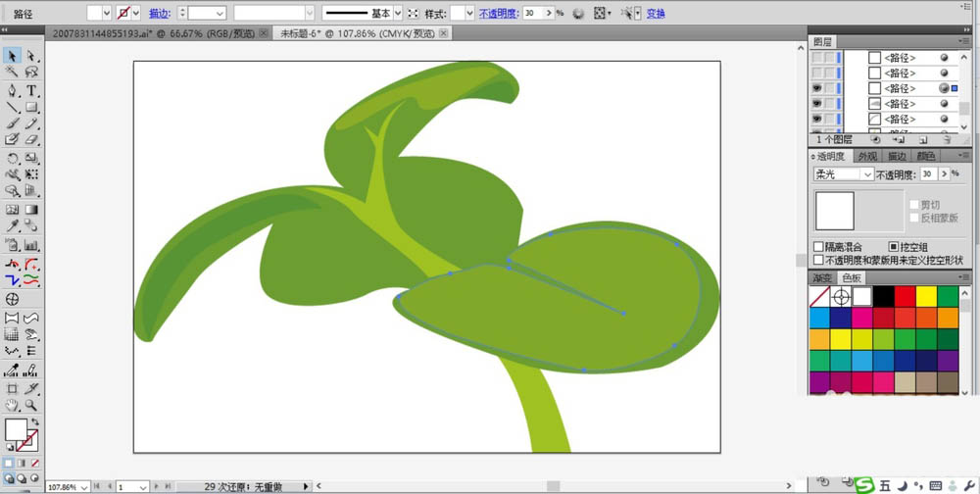Open the status bar info arrow menu
Screen dimensions: 980x494
pos(306,486)
